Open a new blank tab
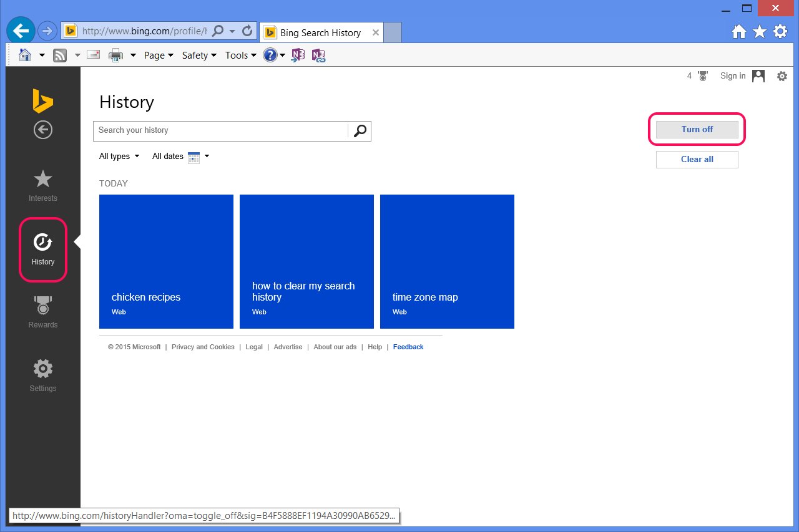 tap(392, 33)
